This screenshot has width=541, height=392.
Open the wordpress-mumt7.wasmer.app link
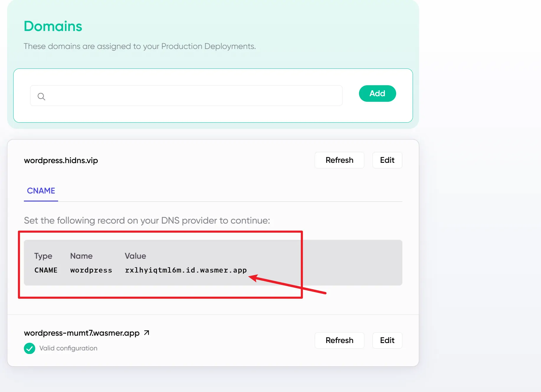82,333
